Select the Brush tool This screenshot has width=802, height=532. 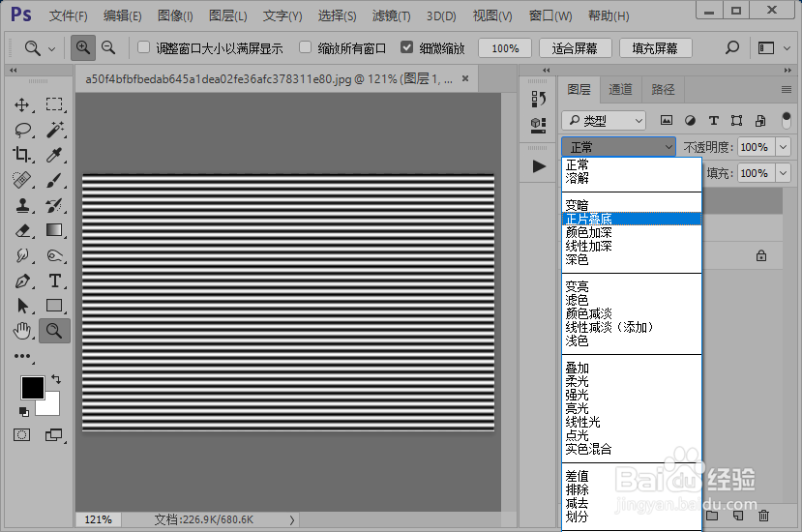point(54,180)
